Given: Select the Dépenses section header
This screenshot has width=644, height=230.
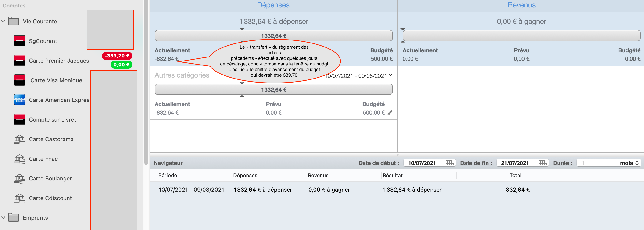Looking at the screenshot, I should tap(273, 5).
